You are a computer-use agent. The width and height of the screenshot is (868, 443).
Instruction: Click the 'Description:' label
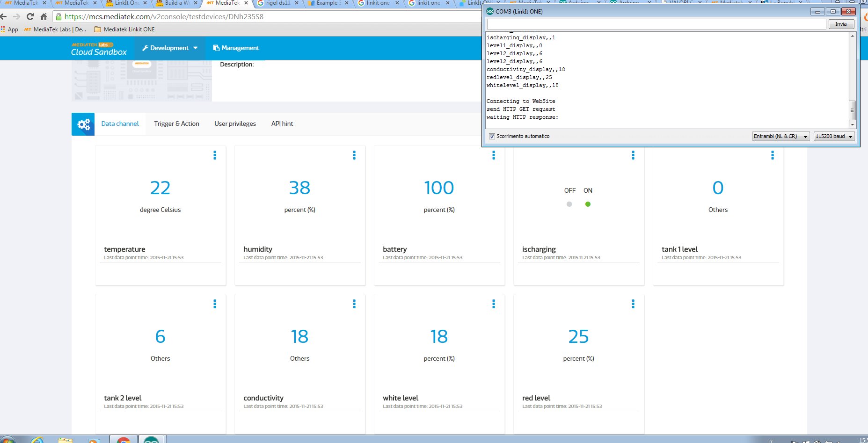click(237, 65)
